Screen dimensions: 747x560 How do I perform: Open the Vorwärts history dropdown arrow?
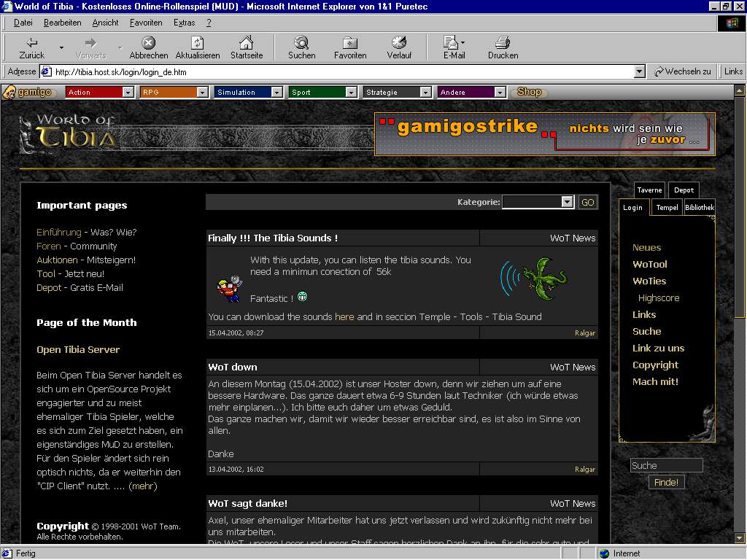coord(120,47)
